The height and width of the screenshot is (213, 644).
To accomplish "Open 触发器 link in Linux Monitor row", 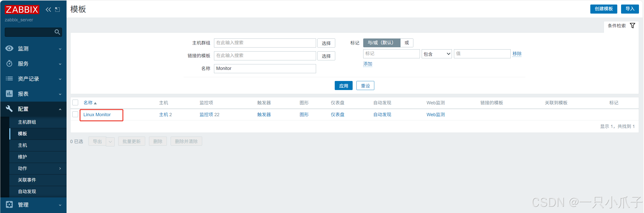I will (264, 115).
